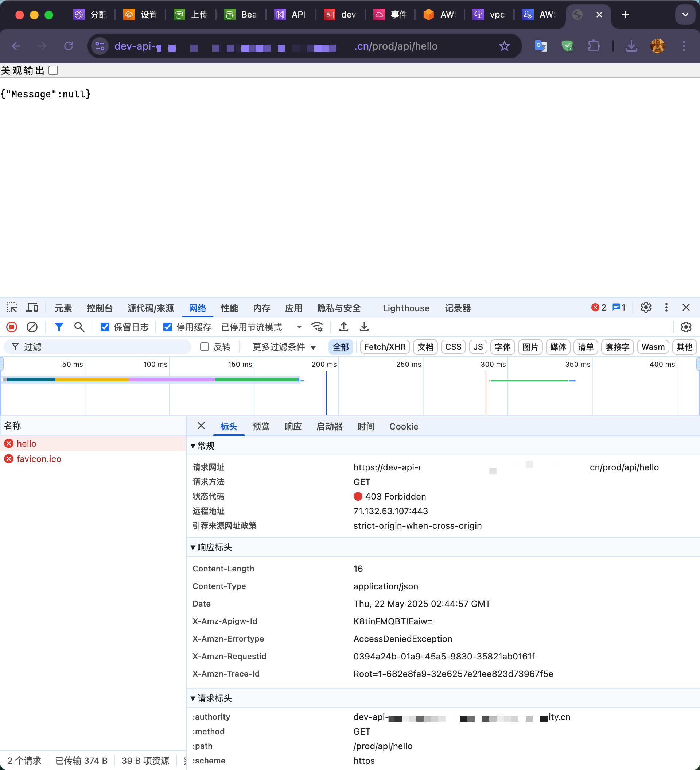Open the network search magnifier

click(79, 327)
